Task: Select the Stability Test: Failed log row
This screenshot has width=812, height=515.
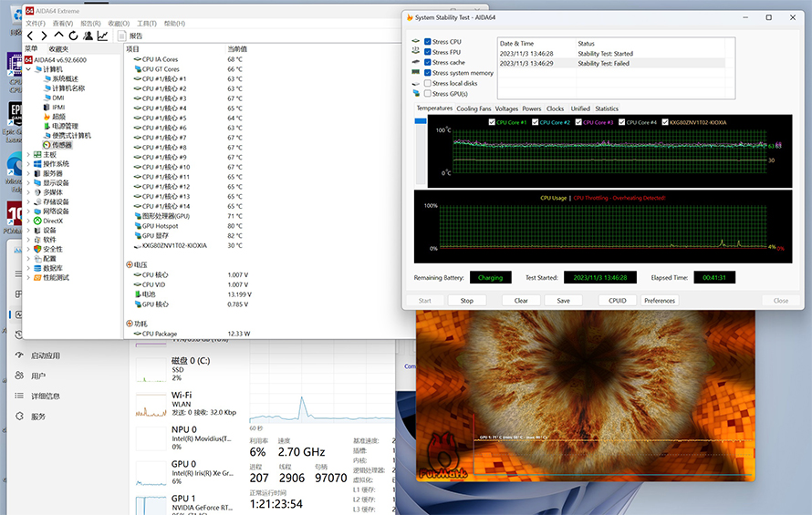Action: point(611,63)
